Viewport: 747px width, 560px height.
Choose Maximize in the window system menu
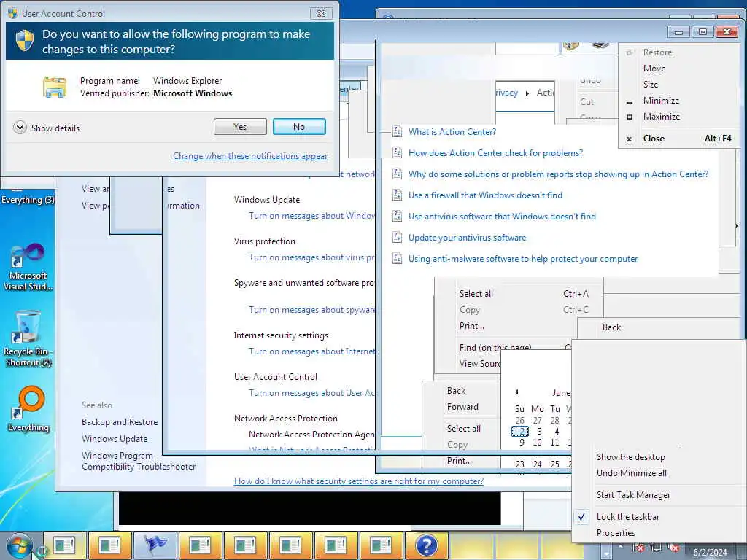pos(662,116)
